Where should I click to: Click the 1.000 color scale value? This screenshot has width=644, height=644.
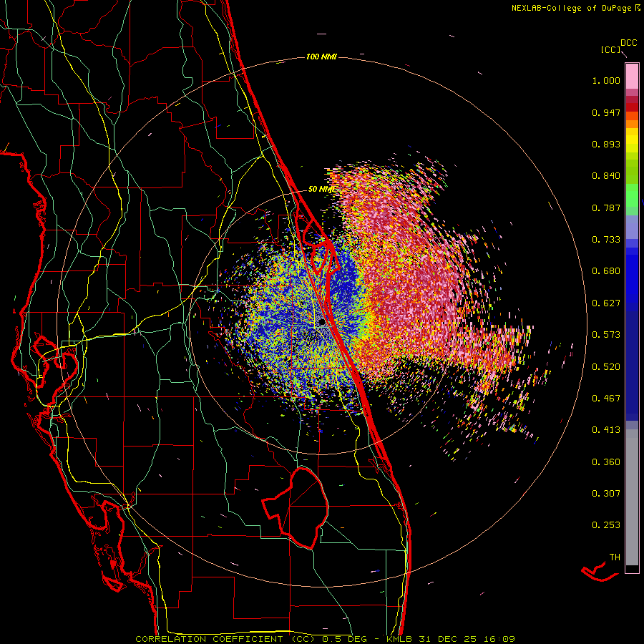(x=606, y=80)
